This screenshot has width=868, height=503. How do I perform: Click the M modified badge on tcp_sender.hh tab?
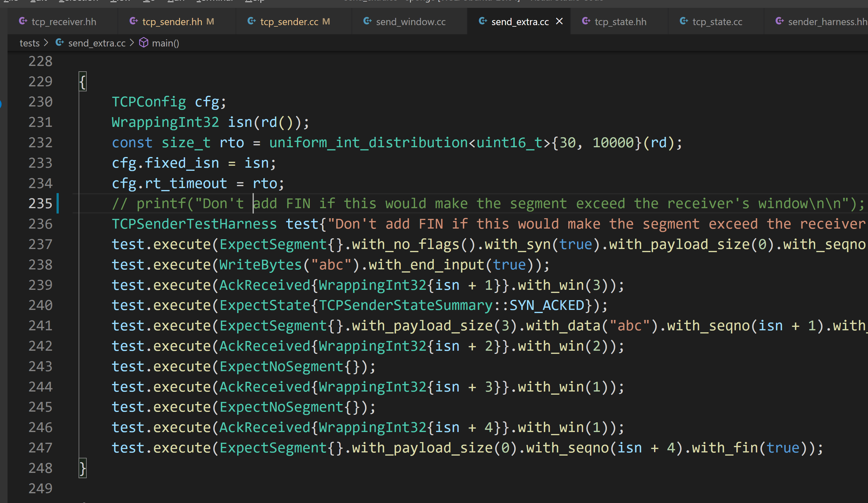click(210, 22)
